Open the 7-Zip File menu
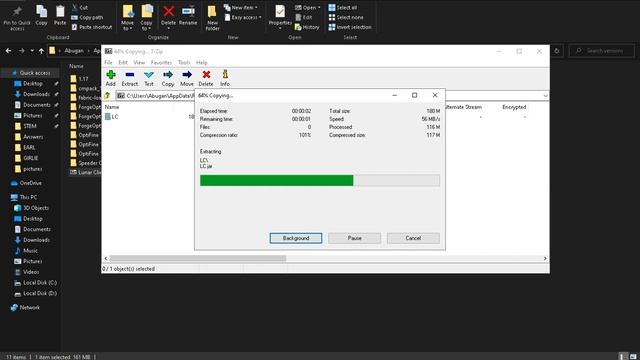The width and height of the screenshot is (640, 360). pos(108,62)
